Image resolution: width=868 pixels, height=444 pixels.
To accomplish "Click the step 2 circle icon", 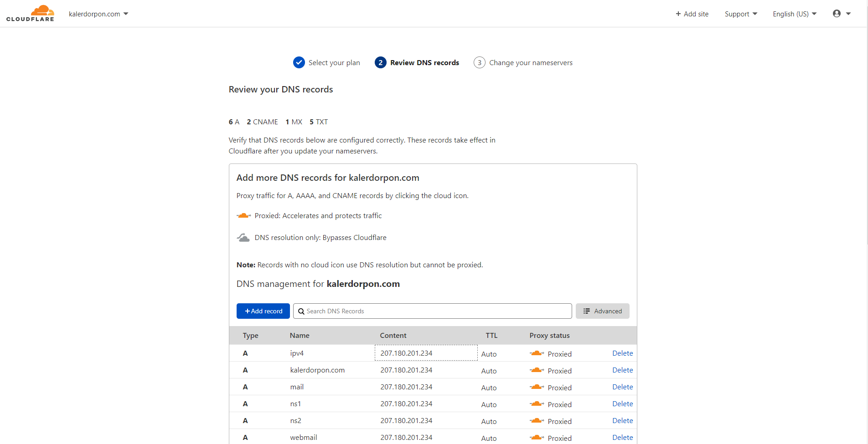I will point(381,62).
